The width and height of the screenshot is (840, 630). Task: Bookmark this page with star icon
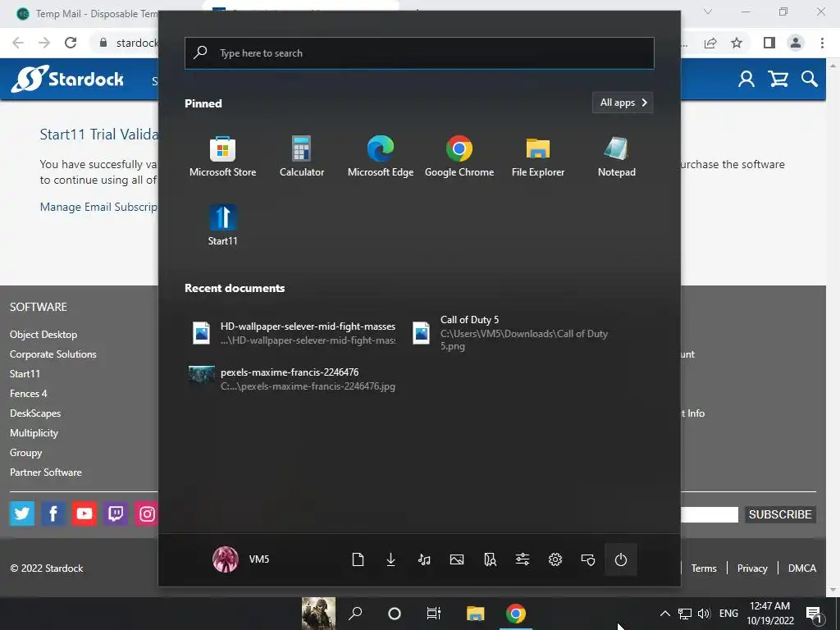point(737,43)
